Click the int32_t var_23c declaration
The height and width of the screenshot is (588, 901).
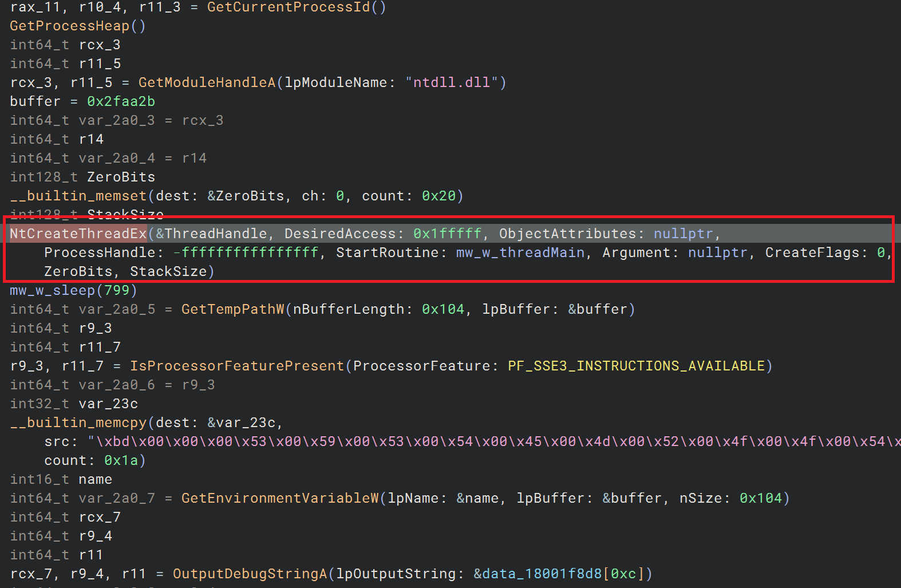pos(74,404)
